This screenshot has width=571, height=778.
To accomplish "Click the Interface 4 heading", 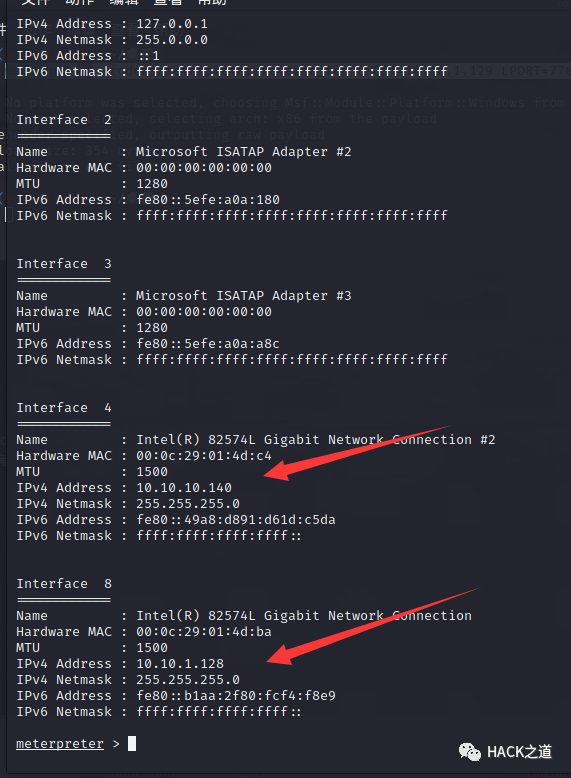I will click(64, 408).
